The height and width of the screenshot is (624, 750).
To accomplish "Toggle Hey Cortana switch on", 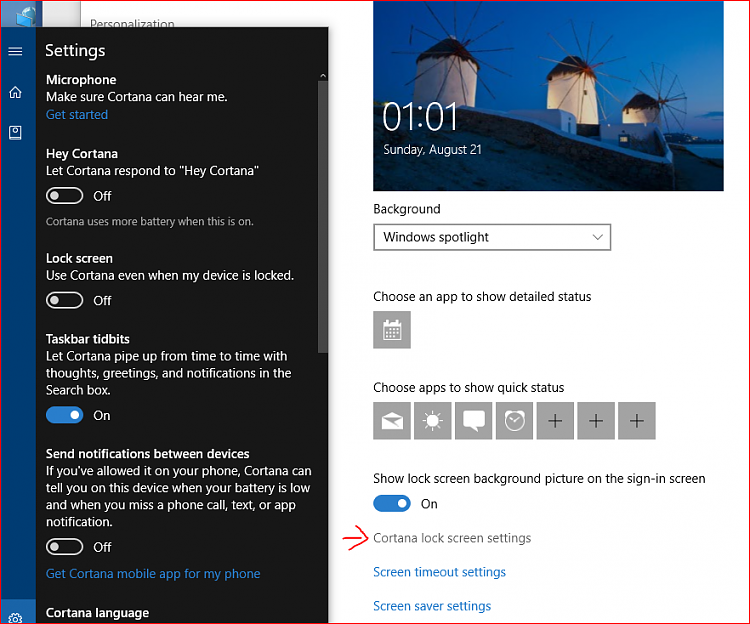I will [x=65, y=196].
